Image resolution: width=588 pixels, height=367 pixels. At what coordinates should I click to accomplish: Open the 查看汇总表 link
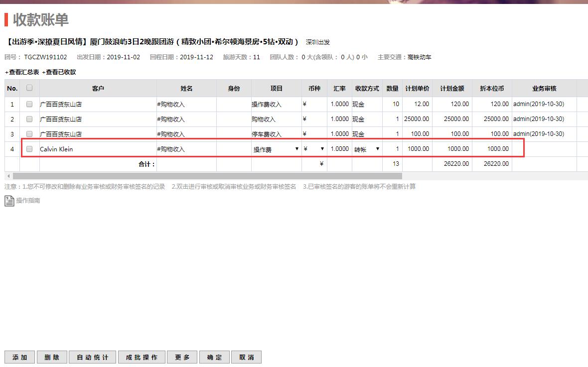tap(22, 72)
